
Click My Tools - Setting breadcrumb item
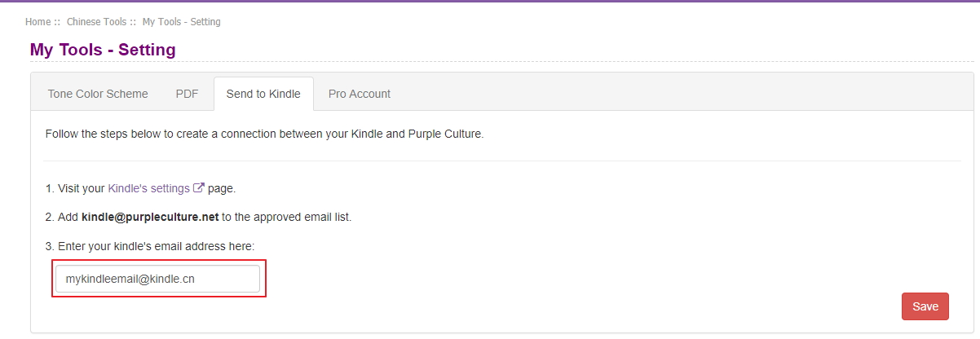click(181, 22)
